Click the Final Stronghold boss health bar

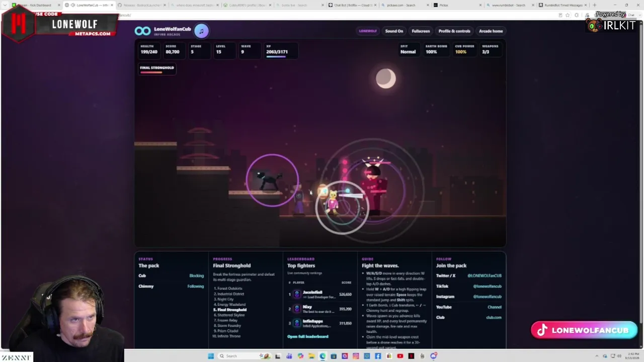[x=156, y=72]
